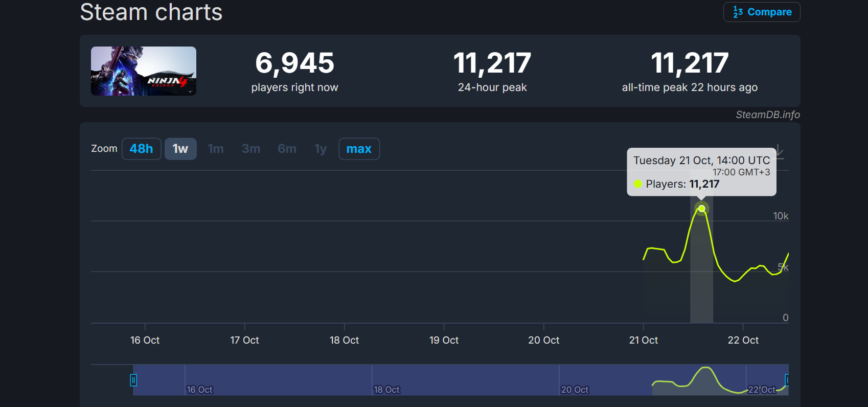Click the "10k" y-axis label
The height and width of the screenshot is (407, 868).
(x=781, y=216)
